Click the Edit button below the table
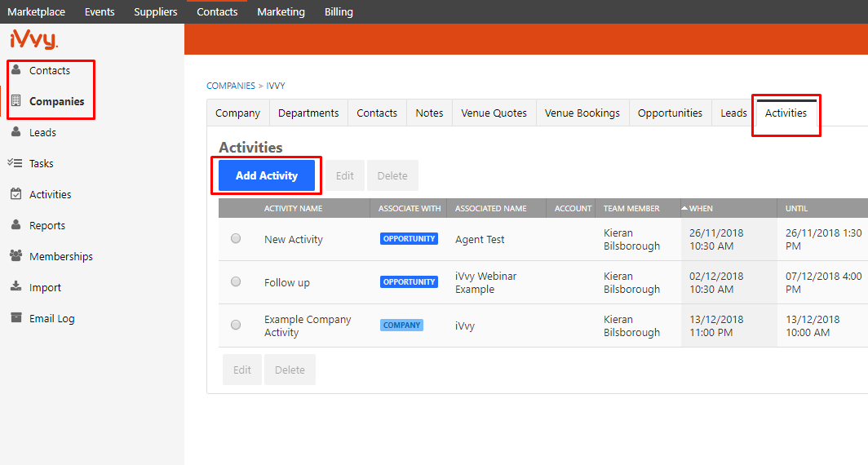The width and height of the screenshot is (868, 465). (242, 370)
